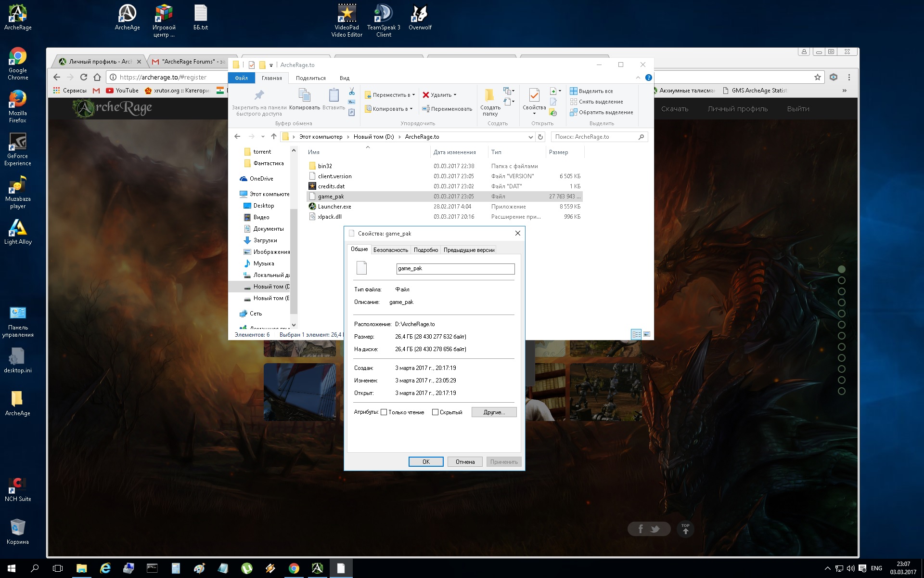This screenshot has width=924, height=578.
Task: Switch to the Подробно tab in properties
Action: pos(424,249)
